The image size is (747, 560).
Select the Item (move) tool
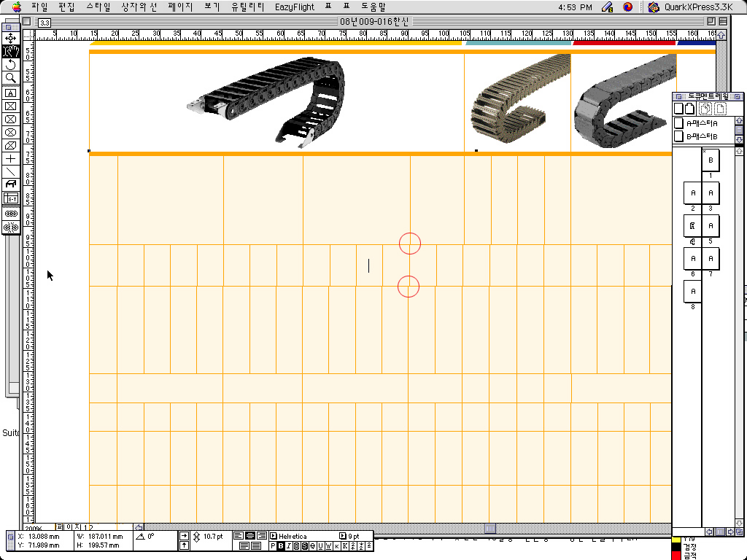click(x=11, y=38)
